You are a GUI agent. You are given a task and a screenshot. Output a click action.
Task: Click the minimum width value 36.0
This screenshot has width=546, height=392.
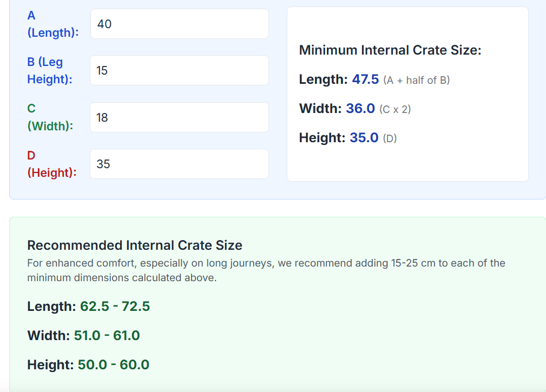[x=360, y=109]
